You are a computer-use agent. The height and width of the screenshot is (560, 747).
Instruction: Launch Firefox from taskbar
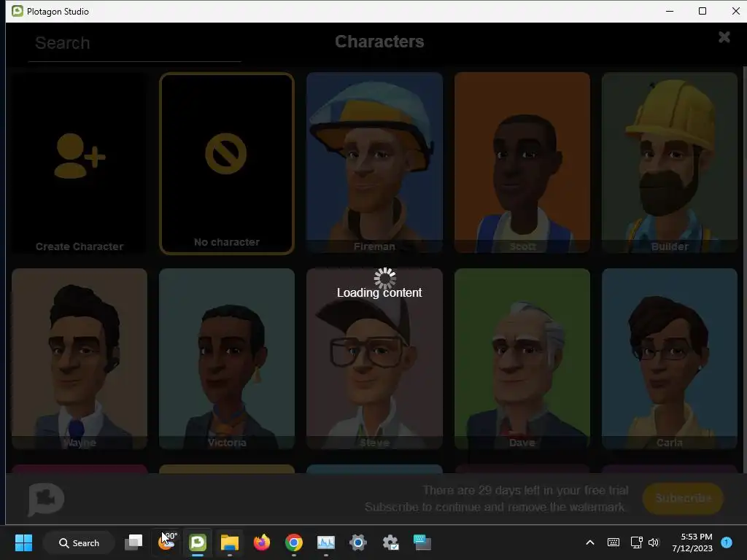[x=262, y=542]
